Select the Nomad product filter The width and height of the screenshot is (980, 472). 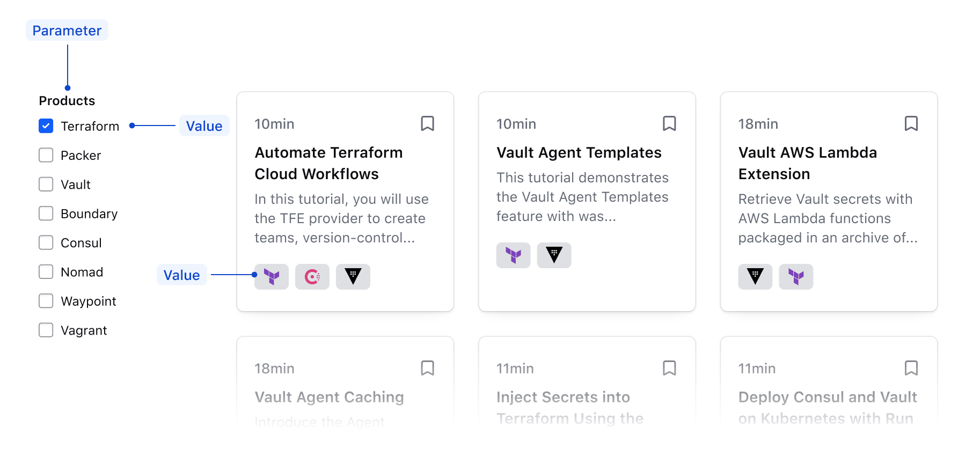[46, 272]
